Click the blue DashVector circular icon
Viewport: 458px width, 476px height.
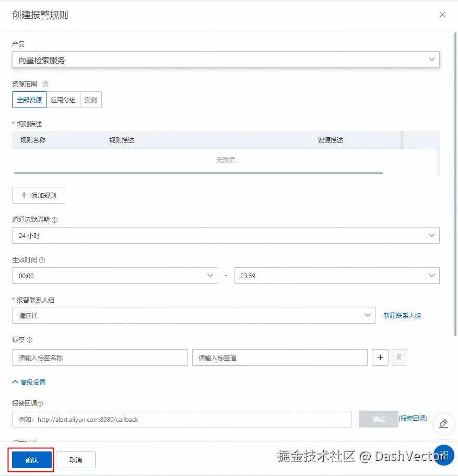click(x=443, y=455)
